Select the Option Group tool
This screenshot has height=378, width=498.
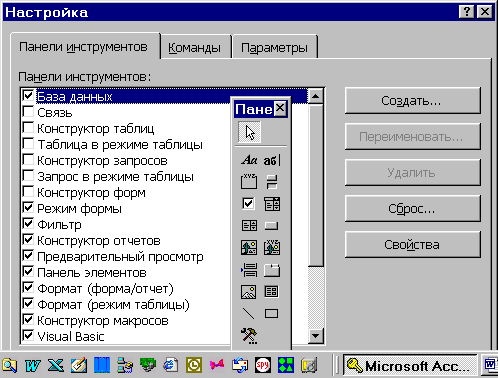tap(249, 182)
